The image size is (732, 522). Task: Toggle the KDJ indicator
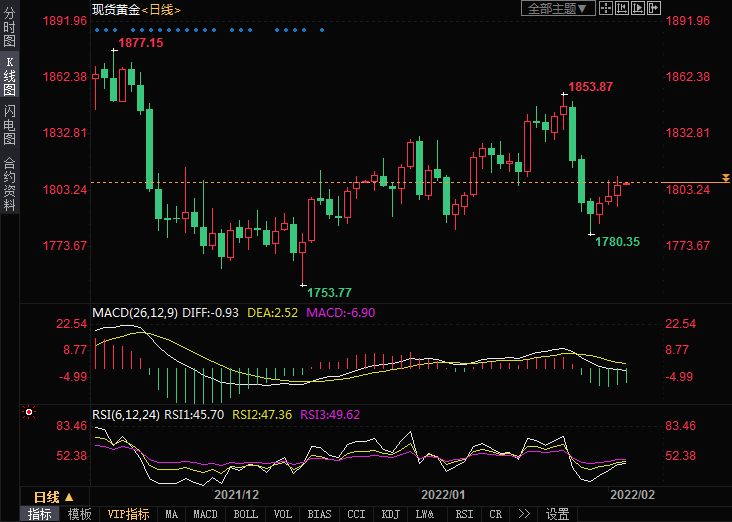click(390, 514)
